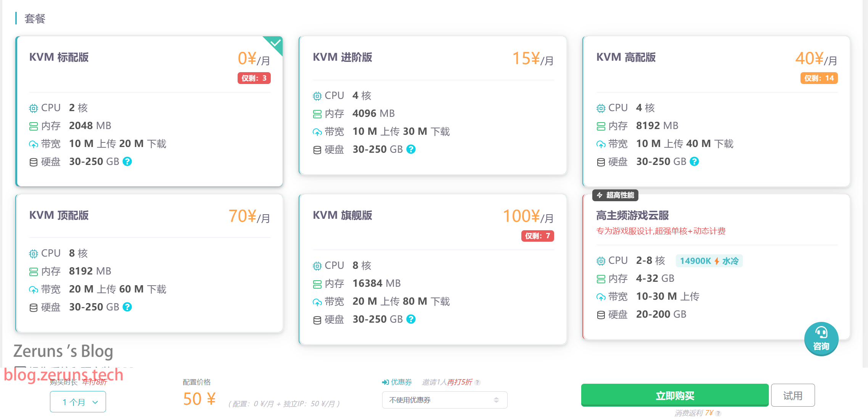Click the 试用 trial button
Image resolution: width=868 pixels, height=420 pixels.
[x=793, y=396]
